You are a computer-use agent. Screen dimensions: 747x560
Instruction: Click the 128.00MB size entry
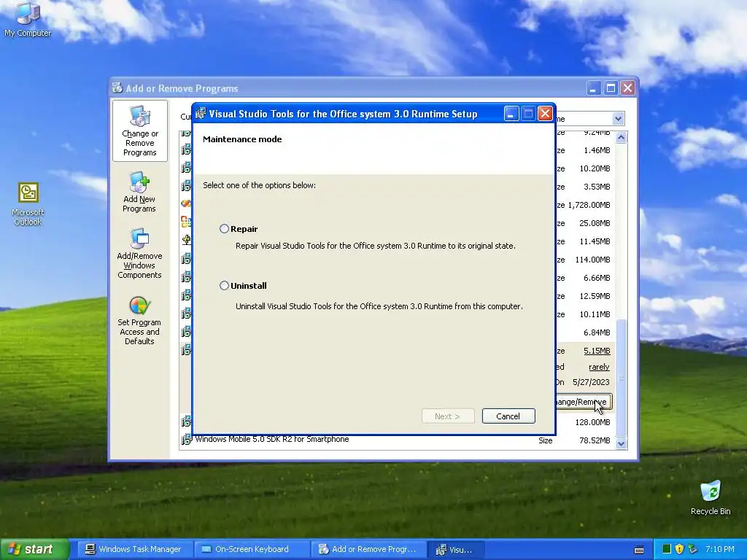click(x=592, y=422)
